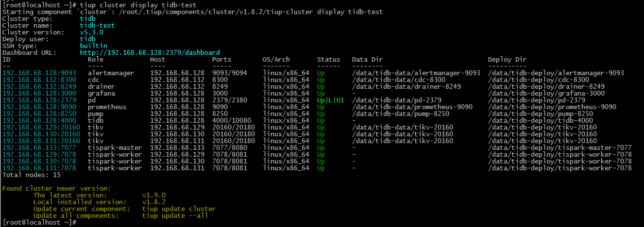Select ID 192.168.68.133:7077
644x227 pixels.
[39, 147]
